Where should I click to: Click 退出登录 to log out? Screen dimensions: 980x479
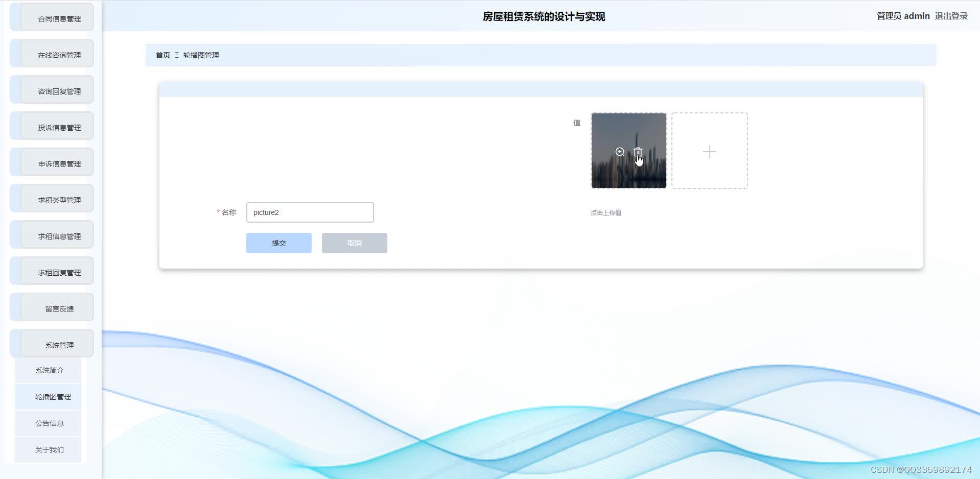(951, 16)
